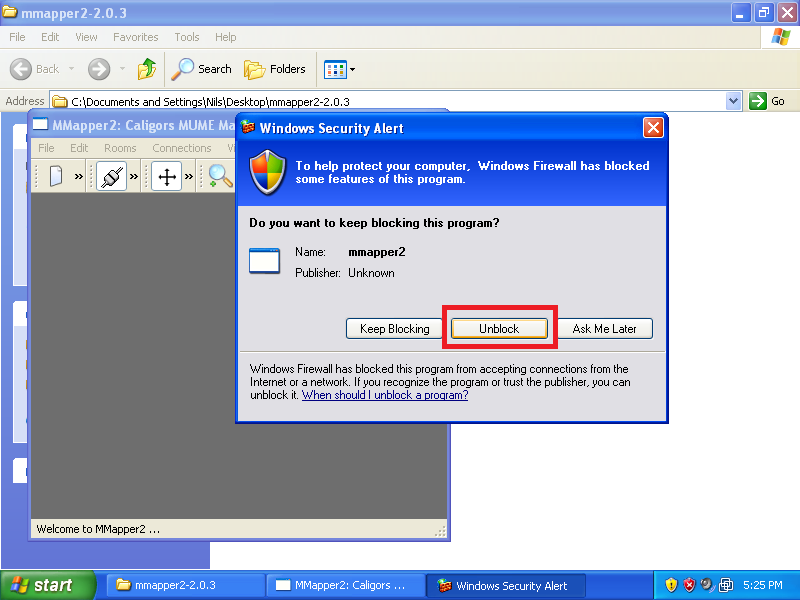Open the Edit menu in MMapper2
Image resolution: width=800 pixels, height=600 pixels.
click(79, 148)
